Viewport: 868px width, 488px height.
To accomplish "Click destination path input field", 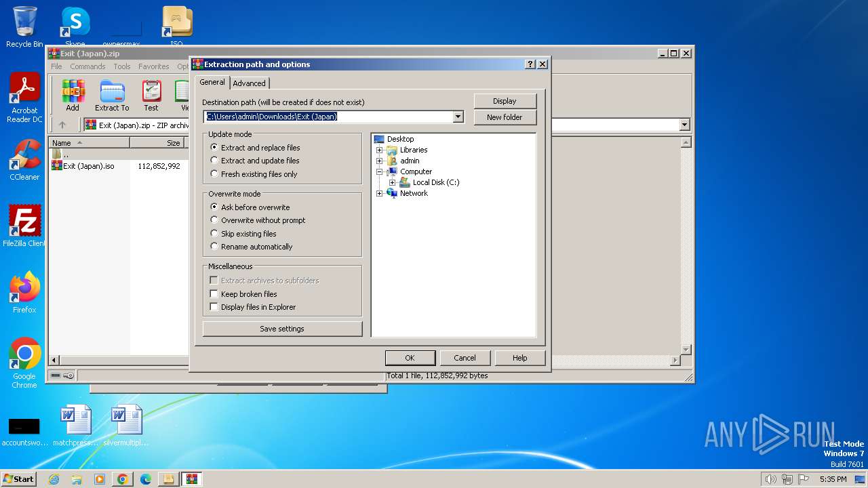I will click(x=328, y=117).
